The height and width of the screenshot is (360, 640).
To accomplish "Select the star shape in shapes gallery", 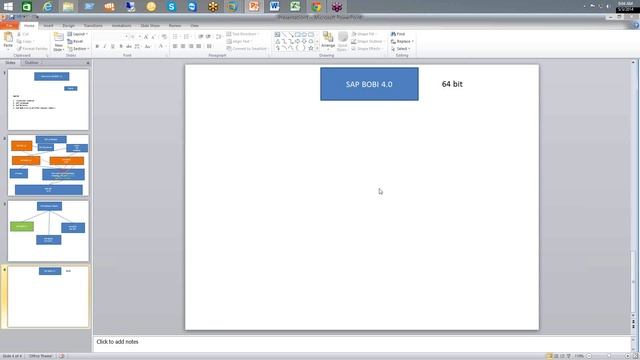I will point(311,48).
